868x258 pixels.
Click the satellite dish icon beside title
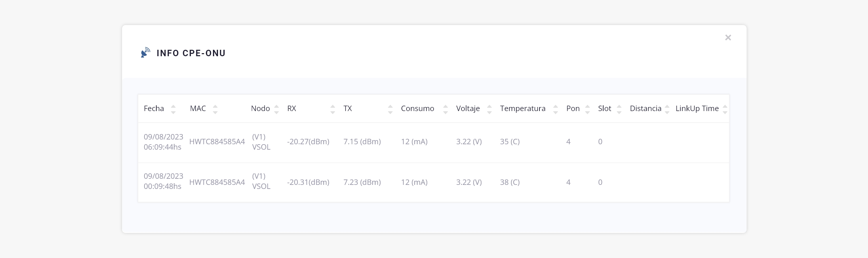coord(145,53)
